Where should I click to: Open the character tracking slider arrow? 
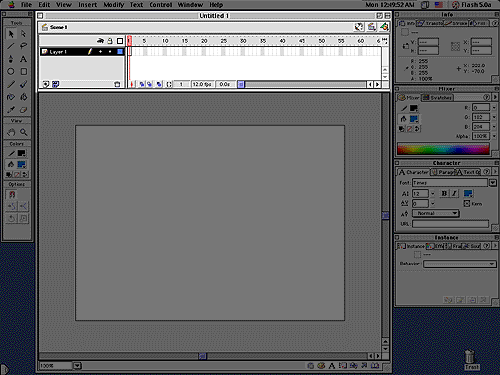(x=432, y=203)
